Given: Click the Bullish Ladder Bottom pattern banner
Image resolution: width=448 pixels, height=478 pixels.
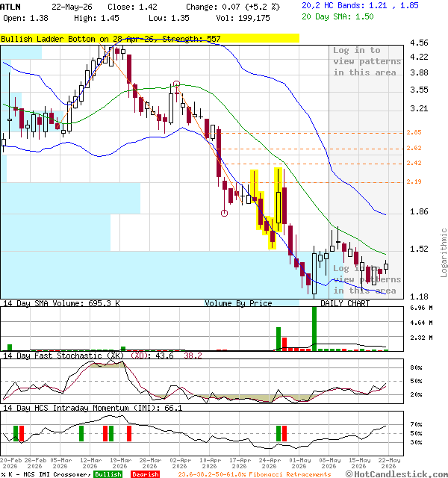Looking at the screenshot, I should point(149,39).
